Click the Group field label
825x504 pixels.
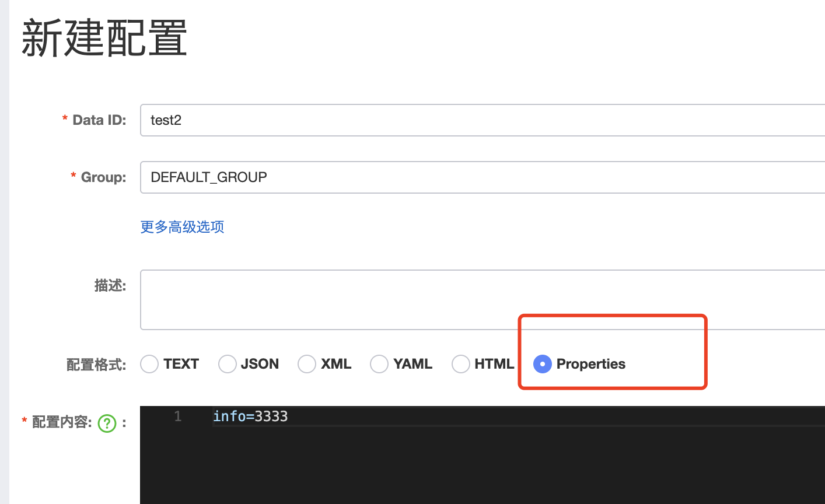click(x=103, y=177)
